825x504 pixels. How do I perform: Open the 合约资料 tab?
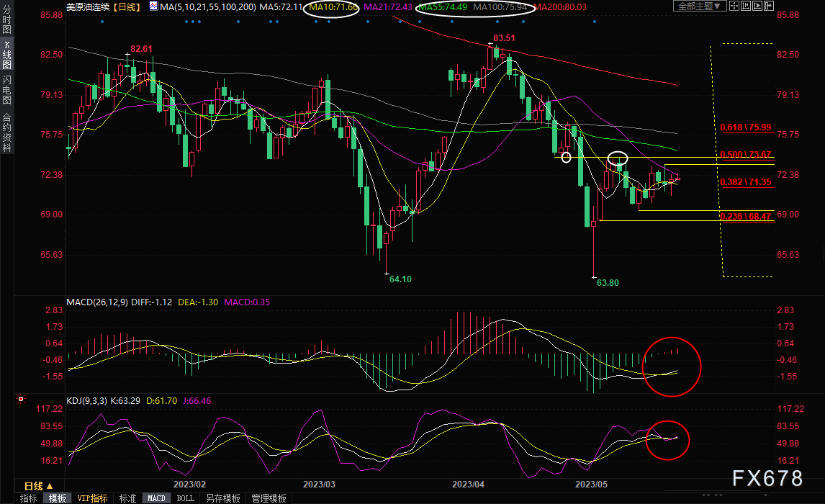click(x=7, y=132)
